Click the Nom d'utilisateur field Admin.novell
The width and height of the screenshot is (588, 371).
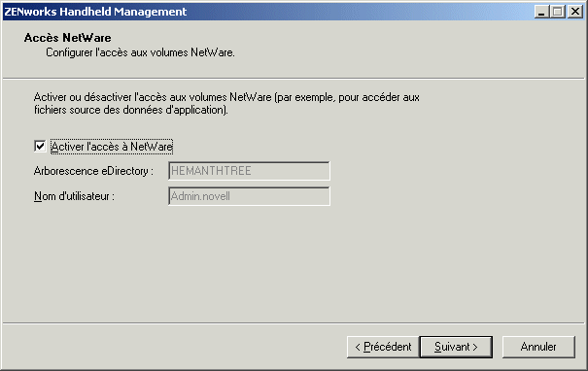click(250, 196)
